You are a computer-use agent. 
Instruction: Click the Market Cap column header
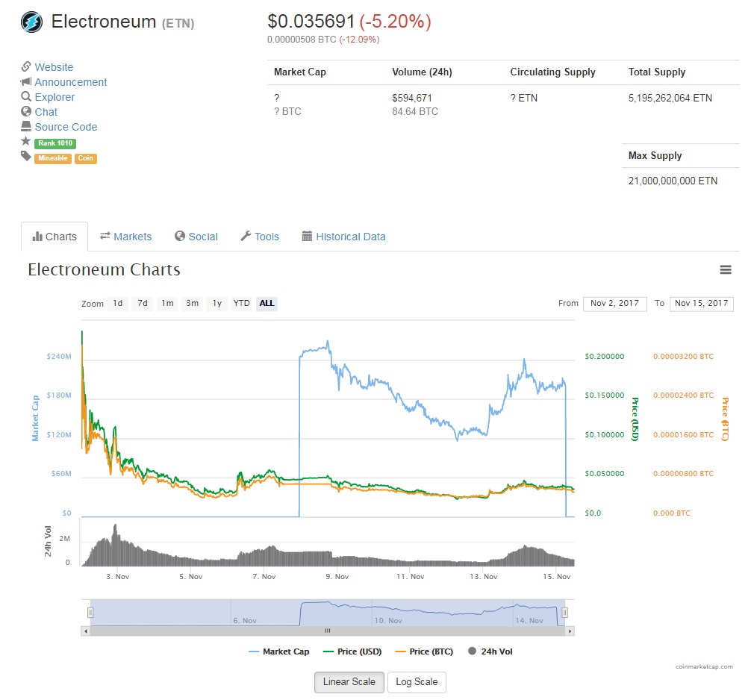tap(300, 72)
